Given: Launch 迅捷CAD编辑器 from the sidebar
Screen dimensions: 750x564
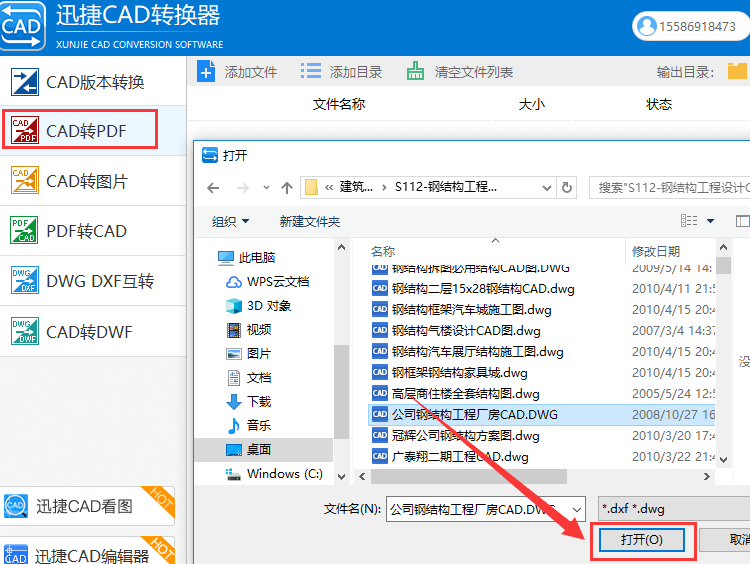Looking at the screenshot, I should tap(88, 551).
